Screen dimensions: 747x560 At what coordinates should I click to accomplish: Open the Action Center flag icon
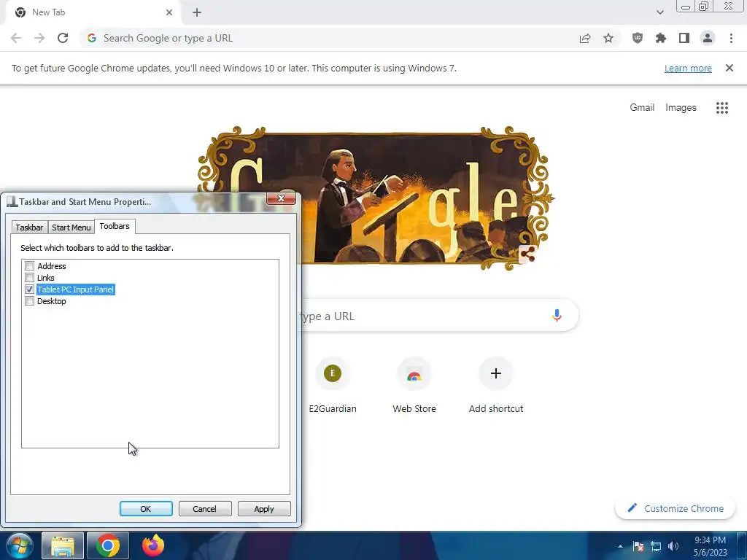tap(638, 546)
